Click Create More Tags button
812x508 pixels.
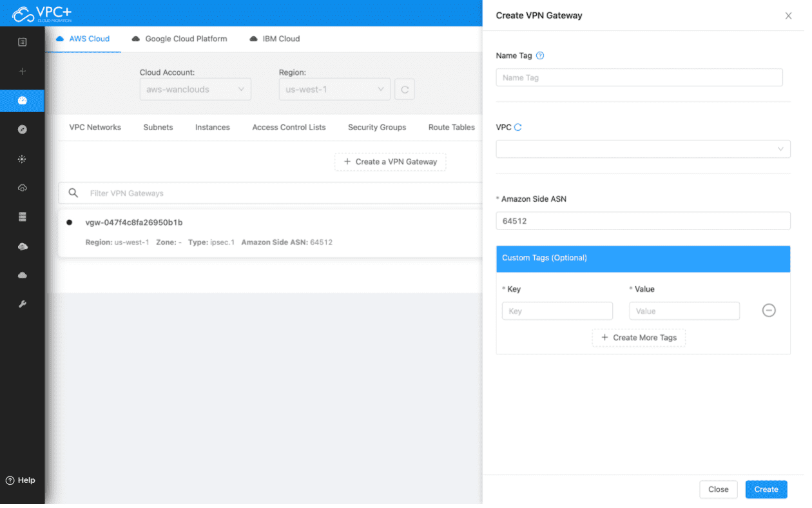pos(639,338)
